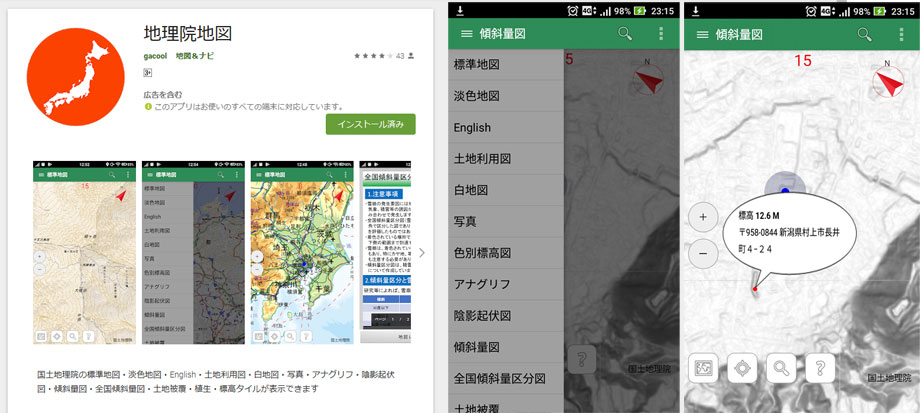Click the 3+ content rating badge
Screen dimensions: 920x413
[148, 73]
